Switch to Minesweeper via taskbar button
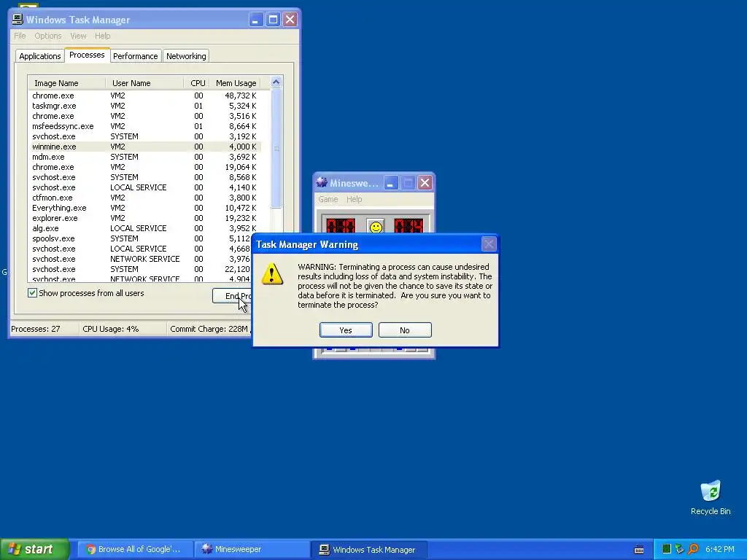747x560 pixels. pos(252,550)
